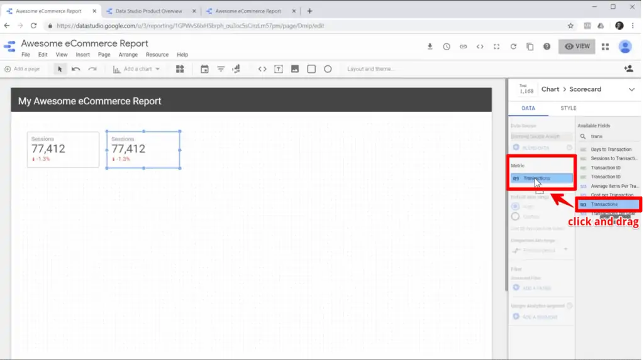Click Add a Filter
The image size is (644, 360).
click(x=532, y=288)
